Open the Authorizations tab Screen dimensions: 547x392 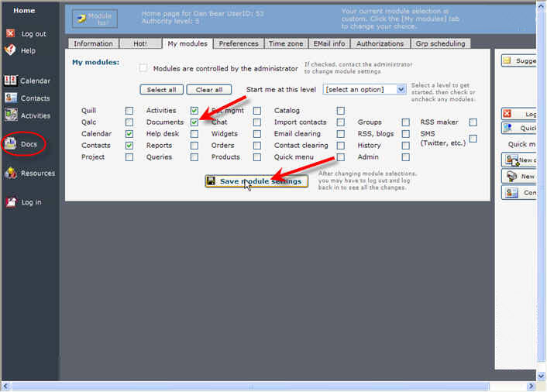(x=380, y=43)
